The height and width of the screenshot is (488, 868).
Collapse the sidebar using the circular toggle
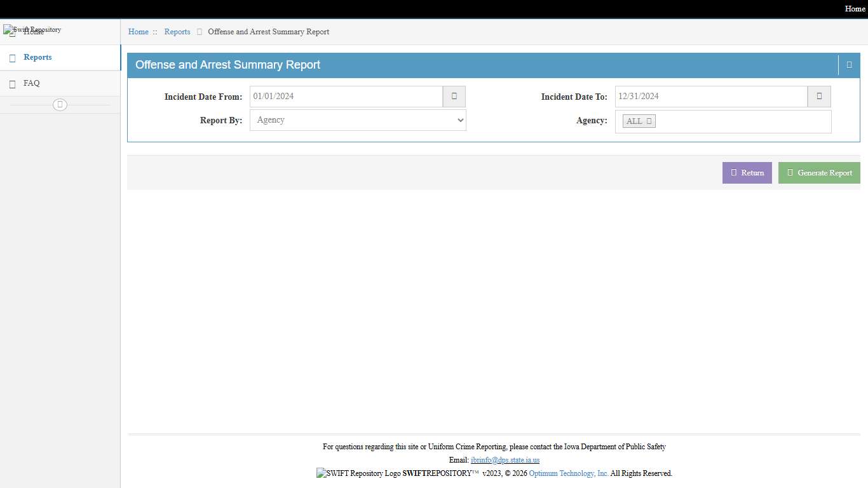point(60,105)
